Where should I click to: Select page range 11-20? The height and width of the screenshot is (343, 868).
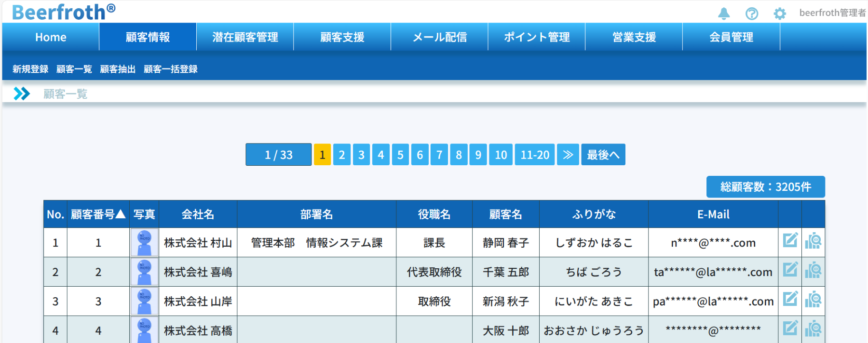(x=535, y=155)
